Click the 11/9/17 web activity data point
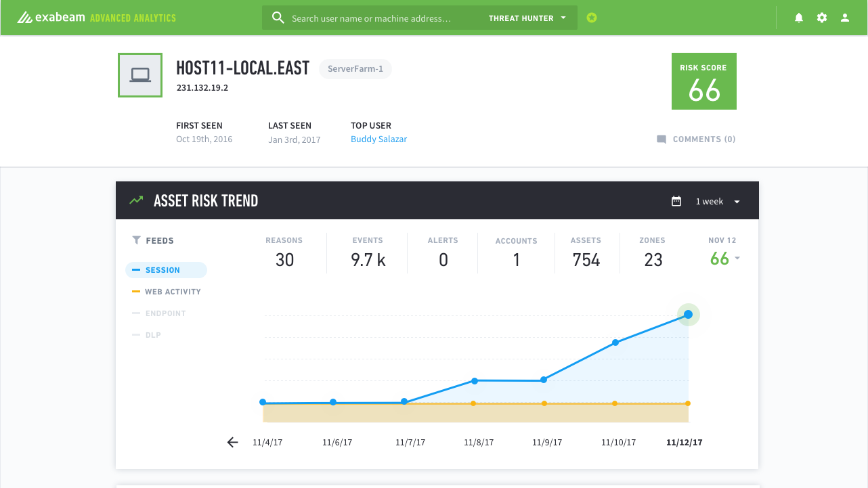This screenshot has width=868, height=488. pos(544,403)
